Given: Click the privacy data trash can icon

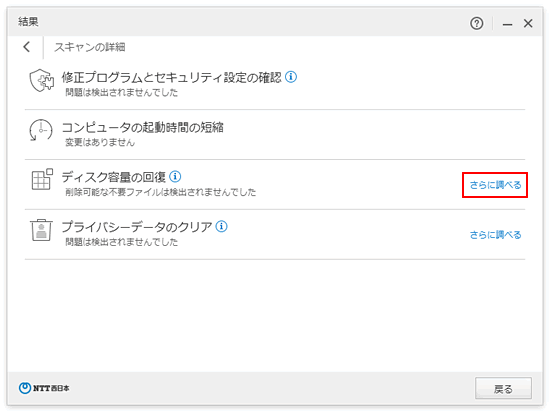Looking at the screenshot, I should 41,230.
